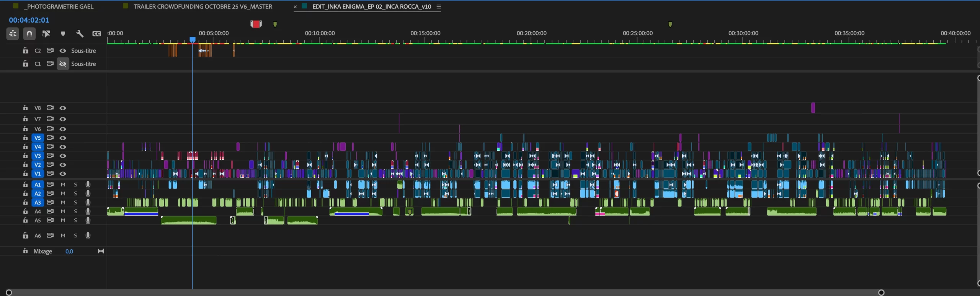
Task: Toggle sync lock on track V3
Action: pos(50,155)
